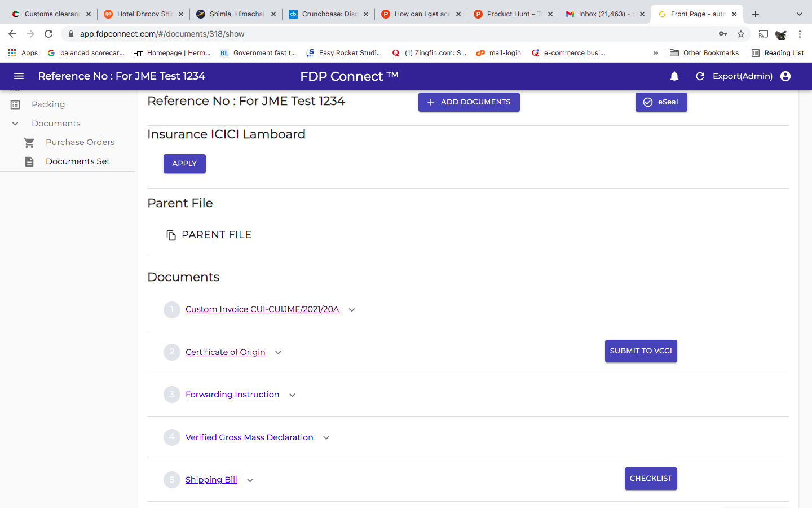Click the Purchase Orders cart icon
The image size is (812, 508).
pyautogui.click(x=29, y=142)
